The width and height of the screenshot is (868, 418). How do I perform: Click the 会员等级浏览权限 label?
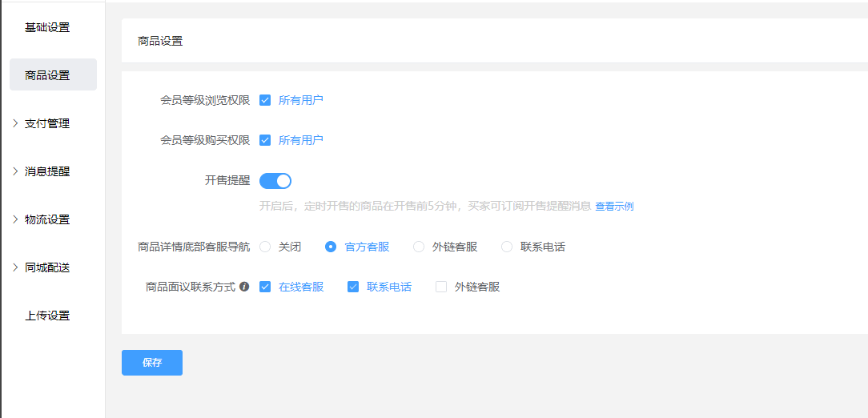point(205,100)
